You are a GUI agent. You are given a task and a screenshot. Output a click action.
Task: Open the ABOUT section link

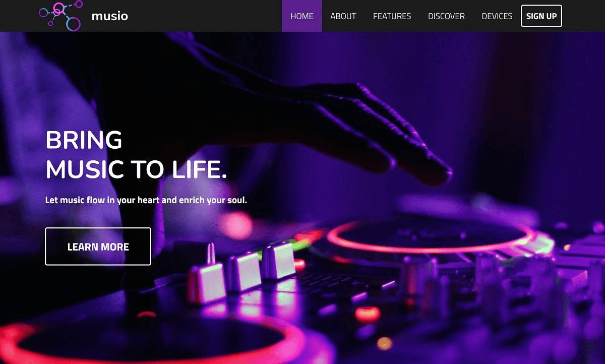[x=343, y=16]
